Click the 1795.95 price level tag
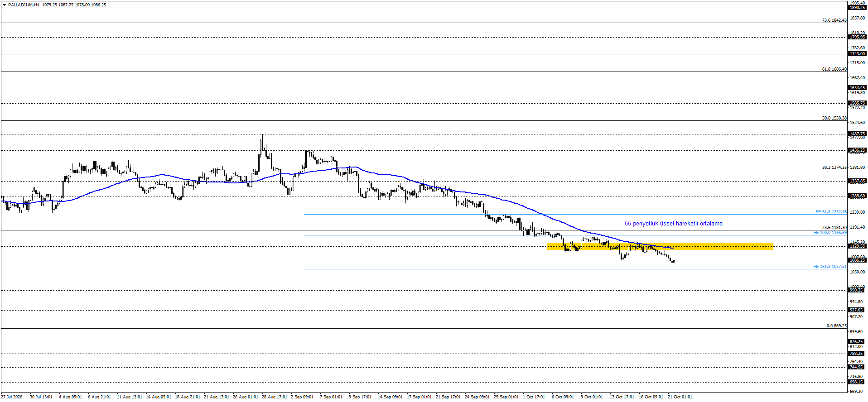868x402 pixels. click(857, 37)
